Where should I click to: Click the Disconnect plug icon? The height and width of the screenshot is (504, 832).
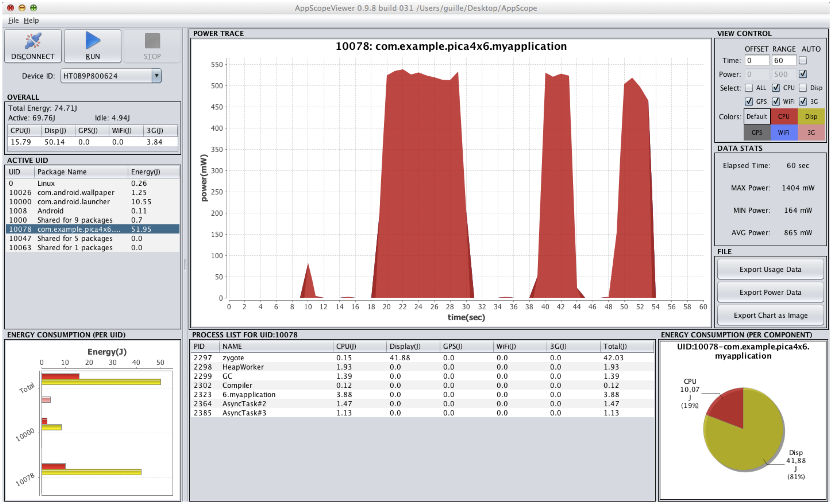[33, 41]
